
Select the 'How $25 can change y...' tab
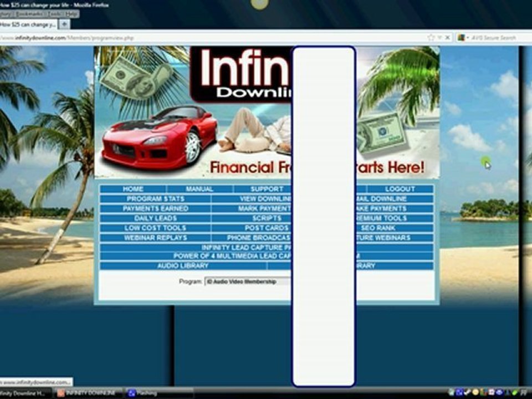point(28,24)
